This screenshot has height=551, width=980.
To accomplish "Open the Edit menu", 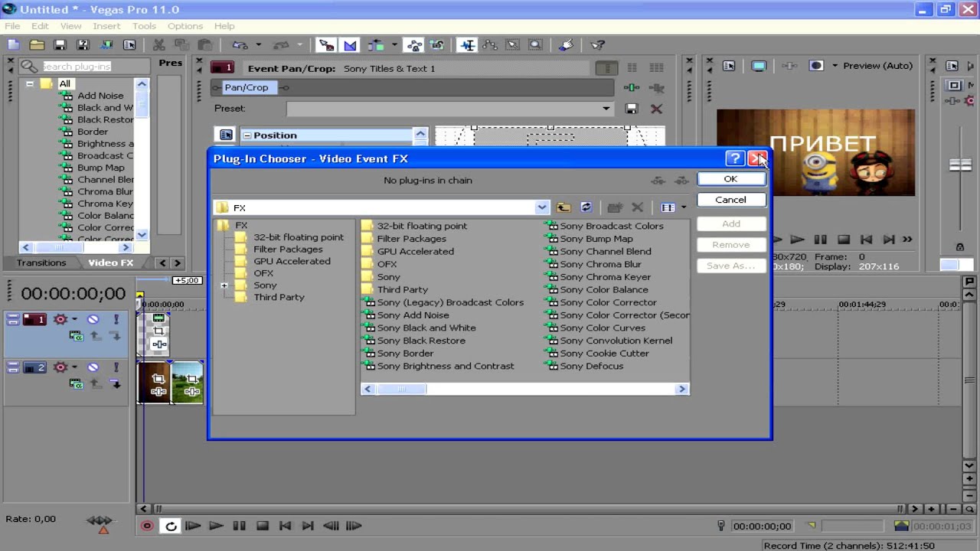I will pos(40,26).
